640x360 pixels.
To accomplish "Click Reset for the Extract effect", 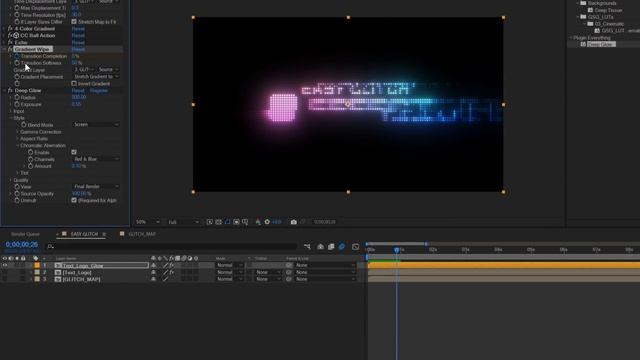I will (78, 42).
